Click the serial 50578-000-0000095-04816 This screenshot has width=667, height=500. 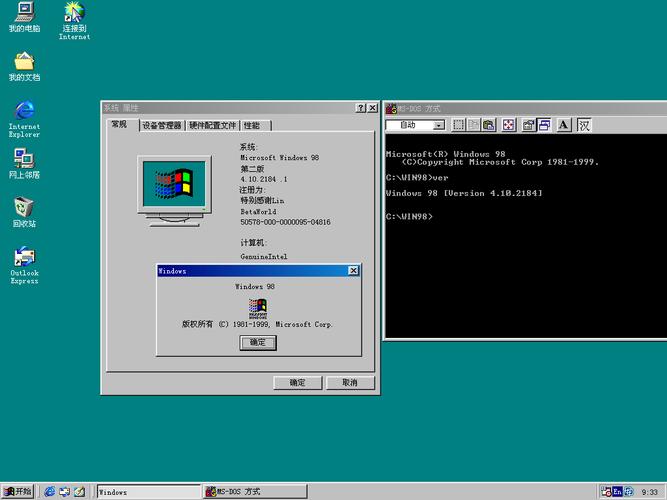coord(285,222)
